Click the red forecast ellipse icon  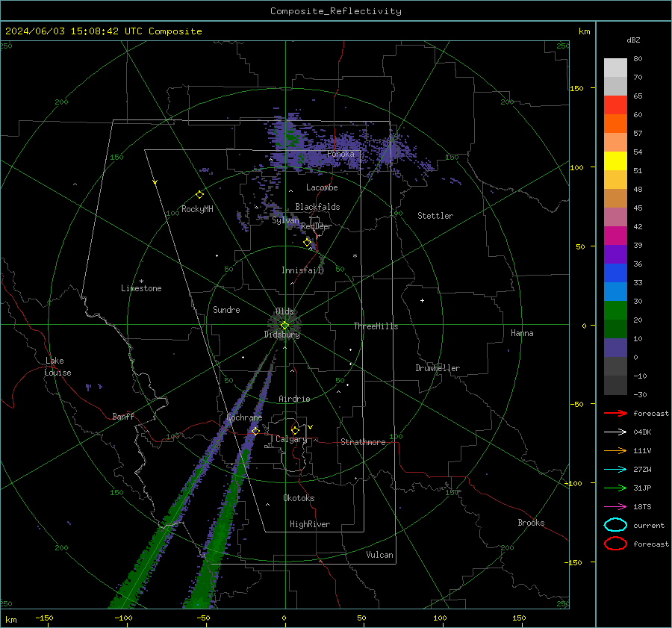(x=615, y=544)
